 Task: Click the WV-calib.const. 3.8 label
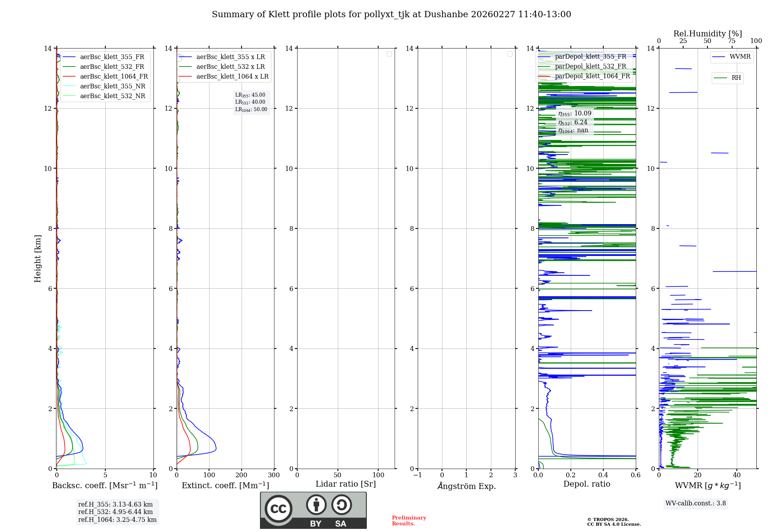[696, 503]
